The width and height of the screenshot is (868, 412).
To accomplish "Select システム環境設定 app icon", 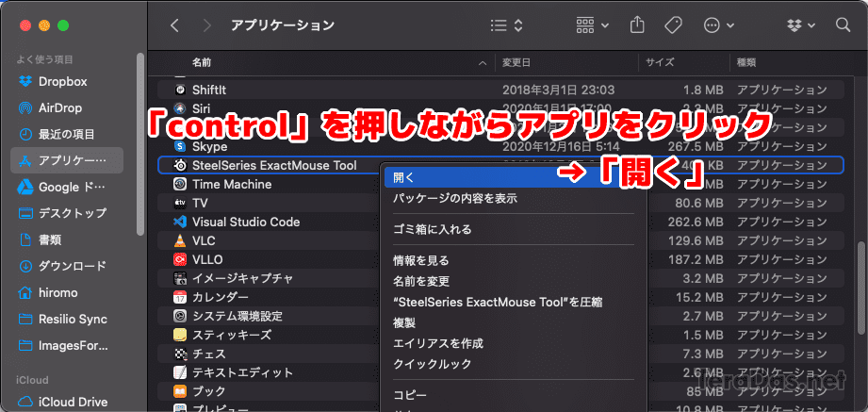I will (180, 316).
